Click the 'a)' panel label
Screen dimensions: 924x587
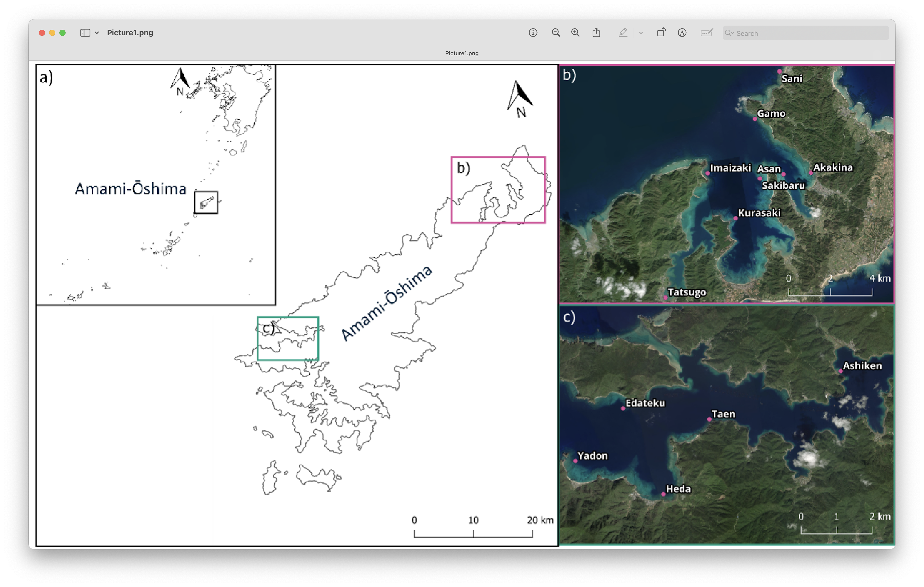click(46, 78)
